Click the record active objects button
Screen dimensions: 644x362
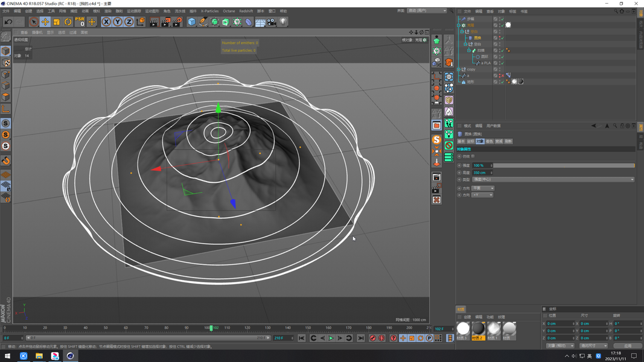click(372, 338)
